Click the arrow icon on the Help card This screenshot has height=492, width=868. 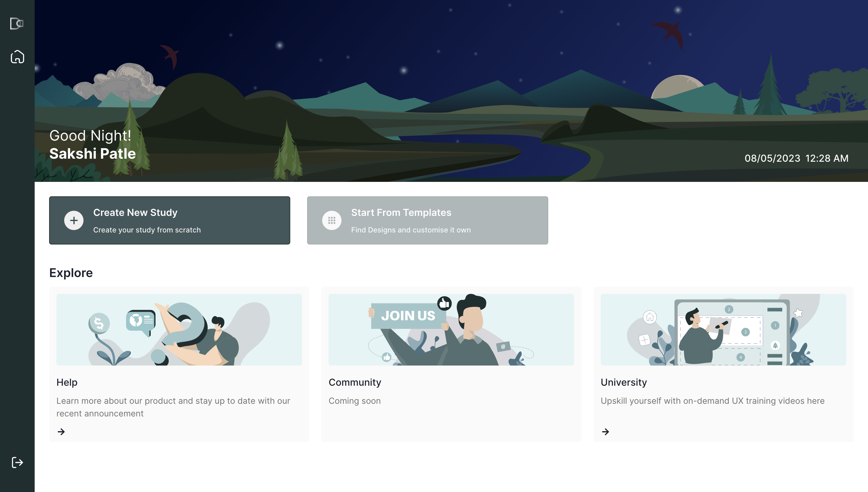click(x=61, y=431)
